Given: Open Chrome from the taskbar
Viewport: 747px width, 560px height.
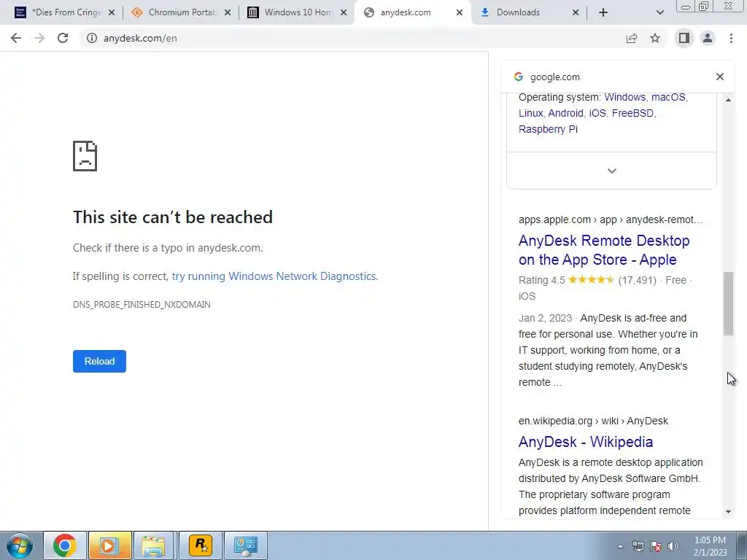Looking at the screenshot, I should pos(65,545).
